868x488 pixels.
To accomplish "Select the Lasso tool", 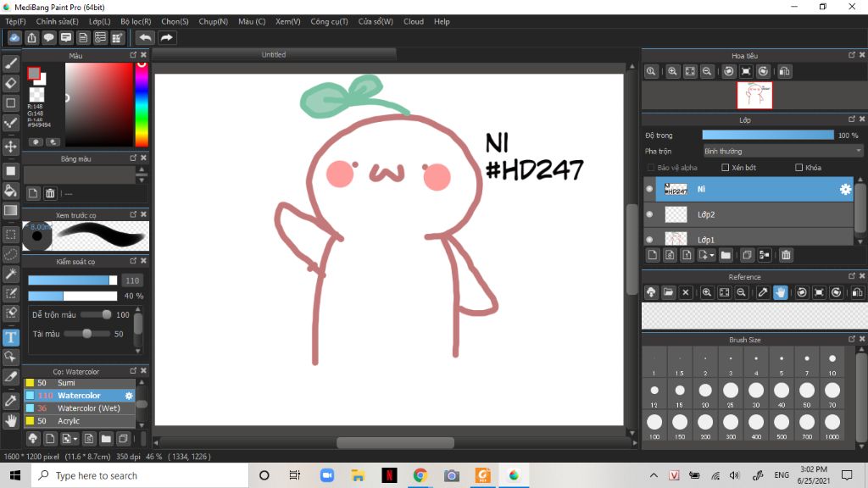I will [x=10, y=254].
